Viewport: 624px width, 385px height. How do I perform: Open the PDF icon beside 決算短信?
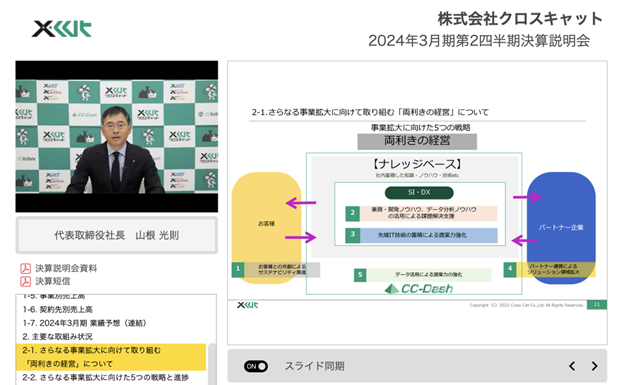pyautogui.click(x=25, y=281)
